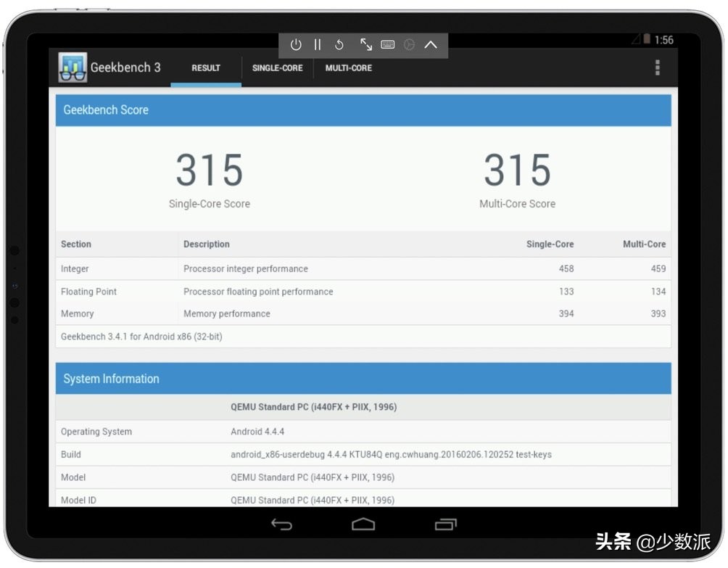Tap the Android back navigation button
Image resolution: width=728 pixels, height=568 pixels.
tap(282, 524)
